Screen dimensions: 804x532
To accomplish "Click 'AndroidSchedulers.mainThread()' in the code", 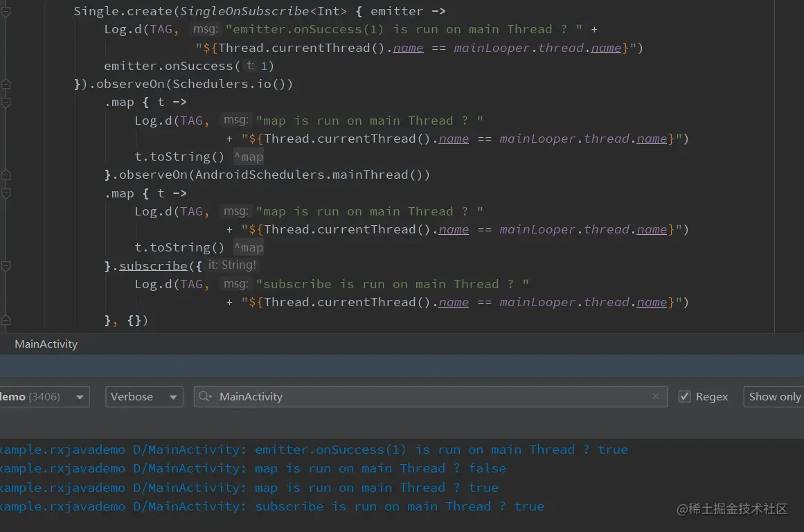I will 309,175.
